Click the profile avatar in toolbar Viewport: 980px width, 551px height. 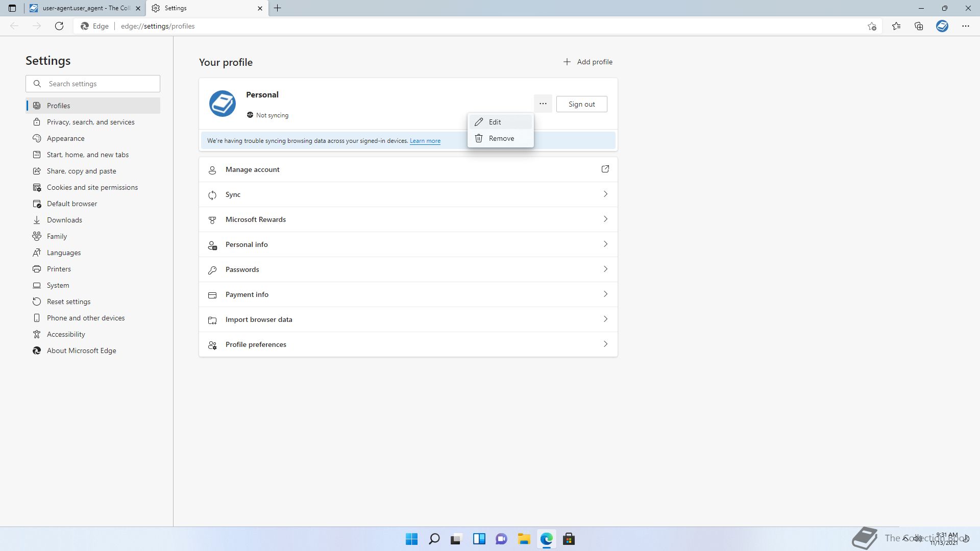click(942, 26)
